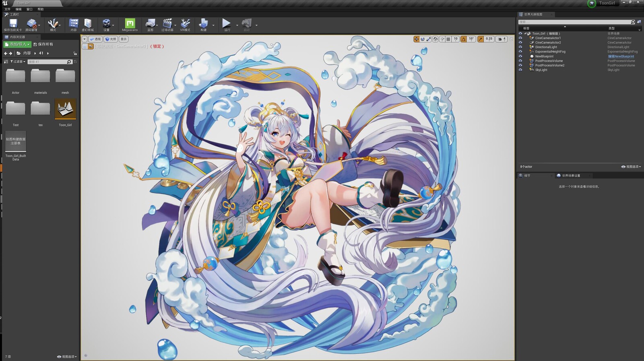644x361 pixels.
Task: Open viewport options dropdown arrow
Action: point(85,39)
